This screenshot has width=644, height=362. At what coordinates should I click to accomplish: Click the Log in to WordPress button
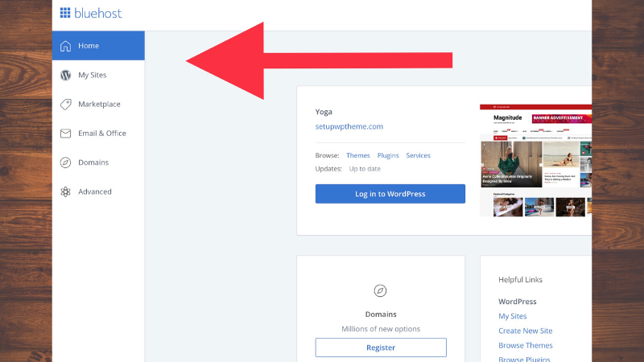coord(390,194)
